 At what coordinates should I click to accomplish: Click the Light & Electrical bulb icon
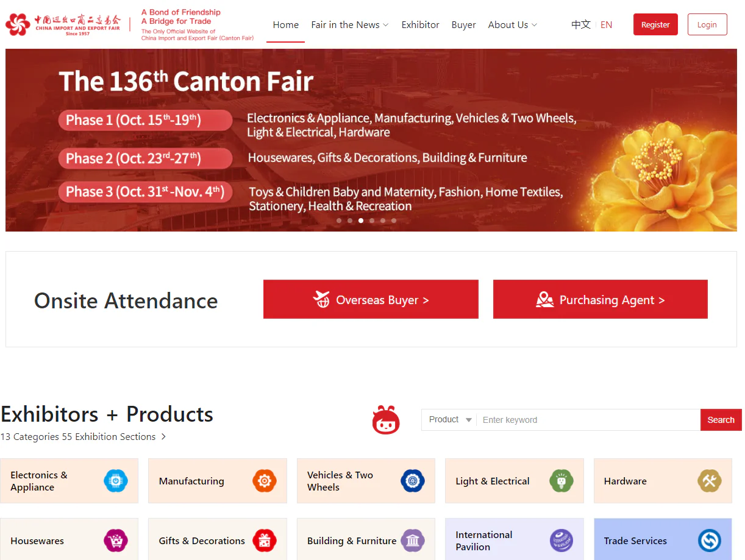point(561,481)
